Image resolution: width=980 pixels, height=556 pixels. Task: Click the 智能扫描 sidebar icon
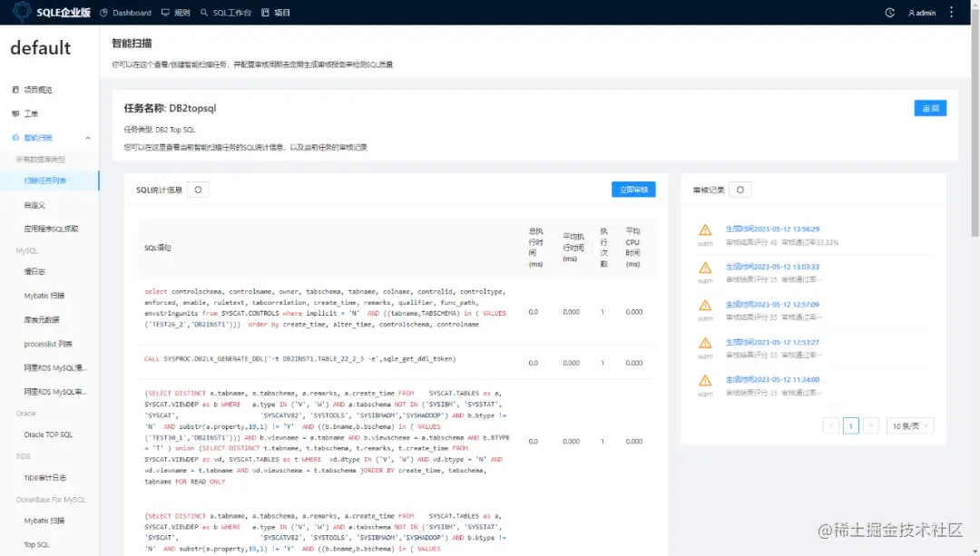(15, 138)
